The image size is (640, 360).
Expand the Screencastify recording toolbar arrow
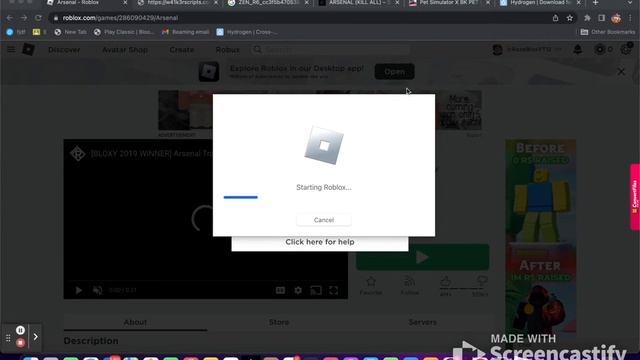pos(36,337)
